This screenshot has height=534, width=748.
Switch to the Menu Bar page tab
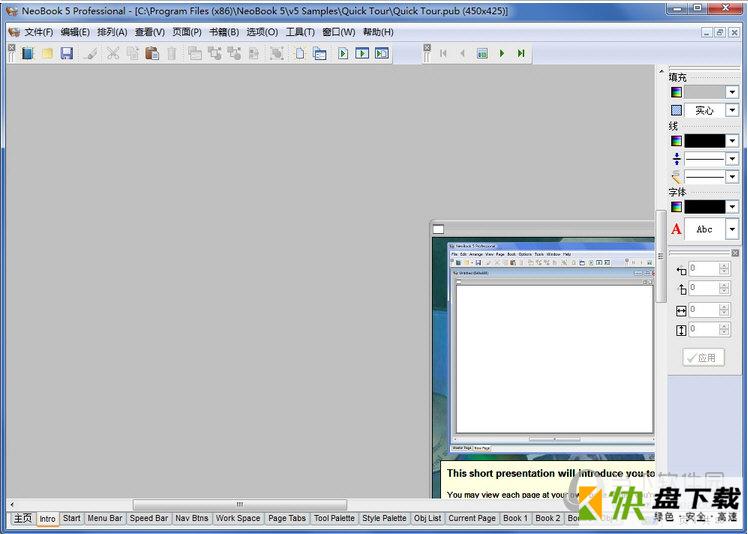coord(105,518)
